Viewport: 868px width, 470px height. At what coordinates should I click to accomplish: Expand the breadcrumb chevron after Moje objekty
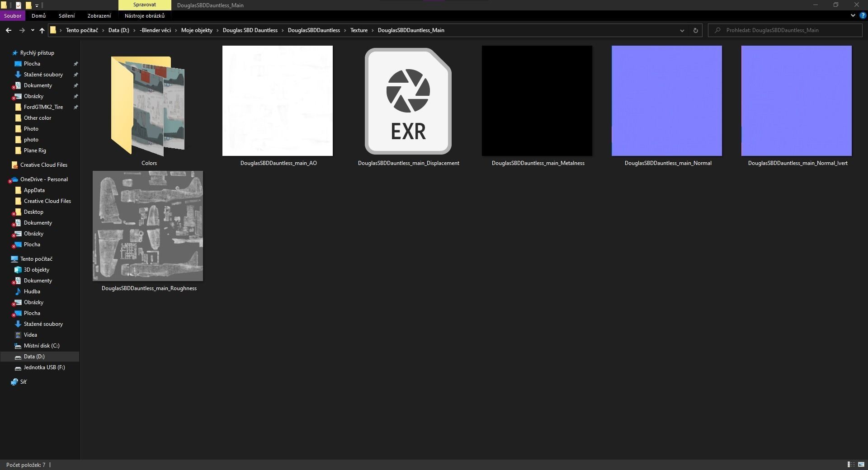217,30
